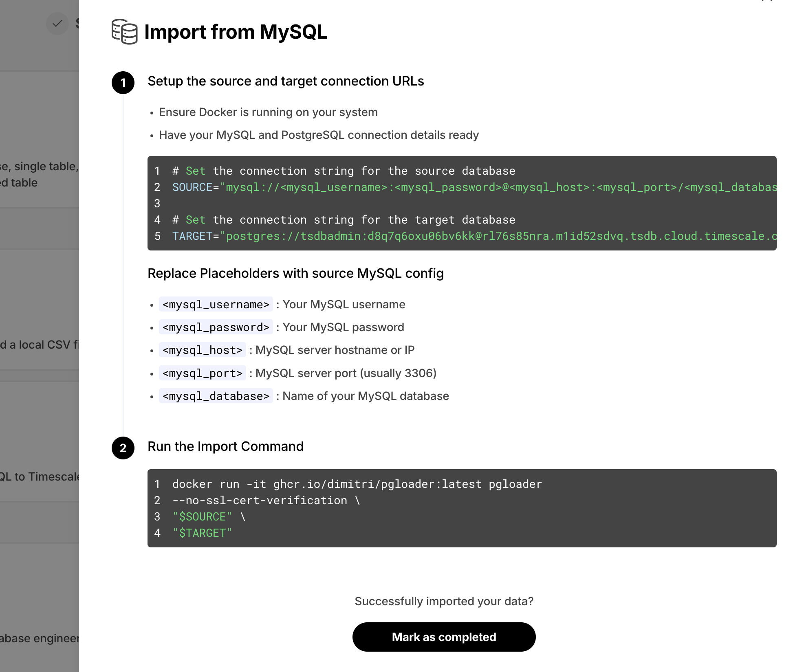The image size is (793, 672).
Task: Click the step 1 number circle
Action: [123, 83]
